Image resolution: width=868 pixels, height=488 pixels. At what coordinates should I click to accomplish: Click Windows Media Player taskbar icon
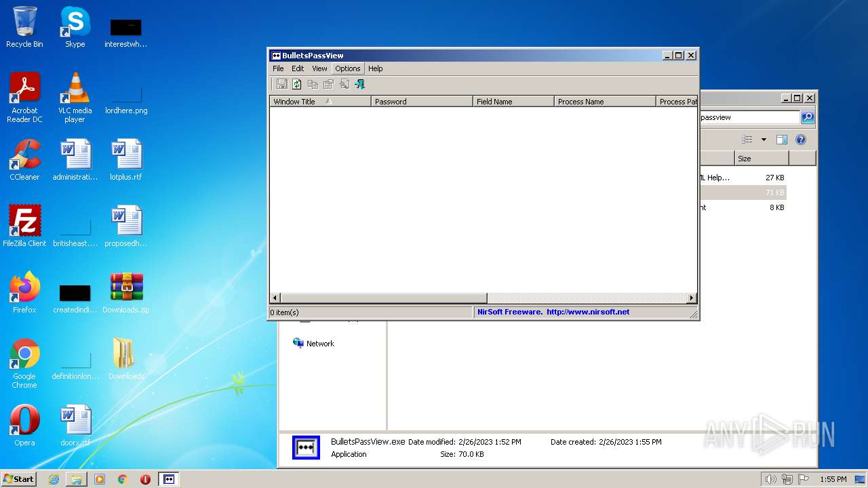[100, 479]
